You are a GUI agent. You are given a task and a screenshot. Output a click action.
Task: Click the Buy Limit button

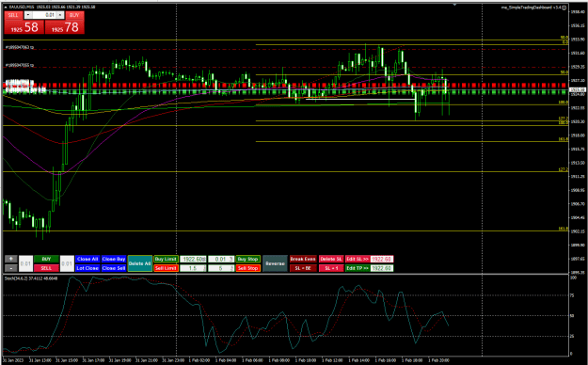(x=166, y=259)
